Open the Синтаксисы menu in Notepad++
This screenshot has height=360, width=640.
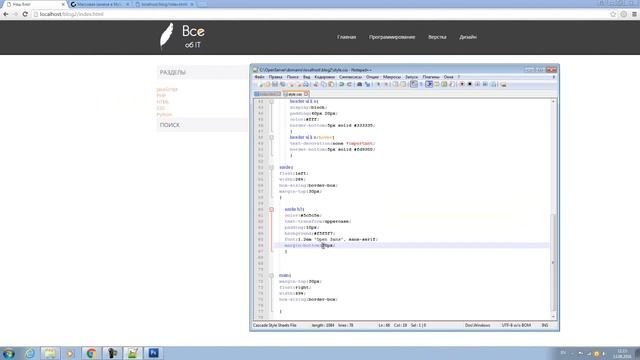click(350, 77)
